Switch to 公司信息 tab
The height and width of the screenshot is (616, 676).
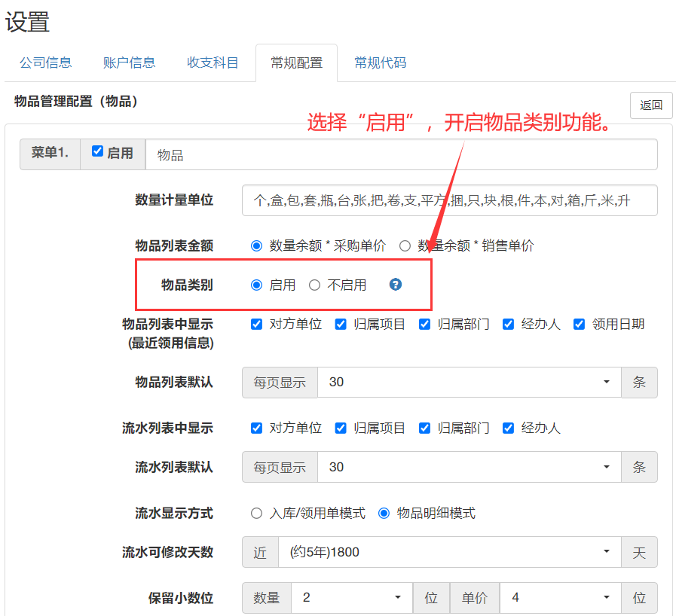tap(46, 63)
